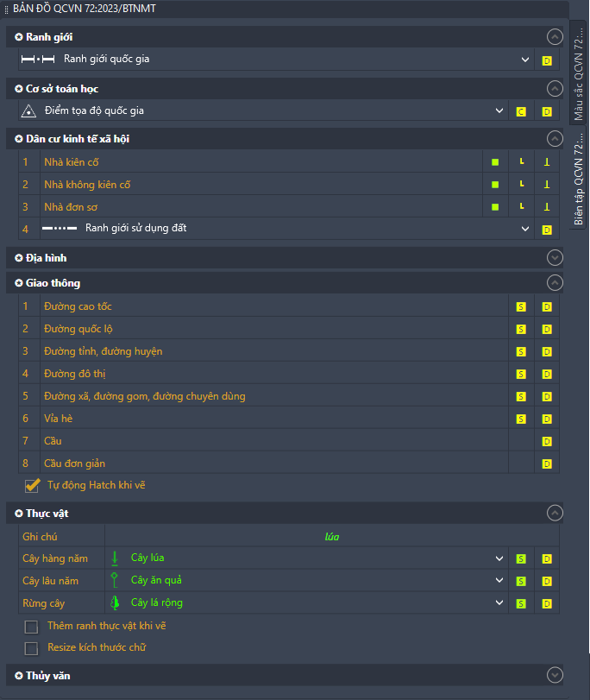
Task: Click the S icon for Vỉa hè
Action: click(x=521, y=419)
